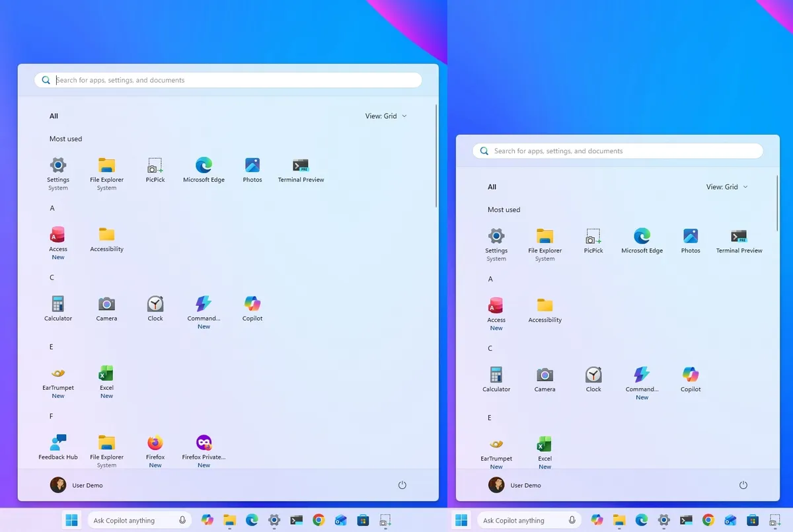793x532 pixels.
Task: Open File Explorer listed under section F
Action: pos(106,451)
